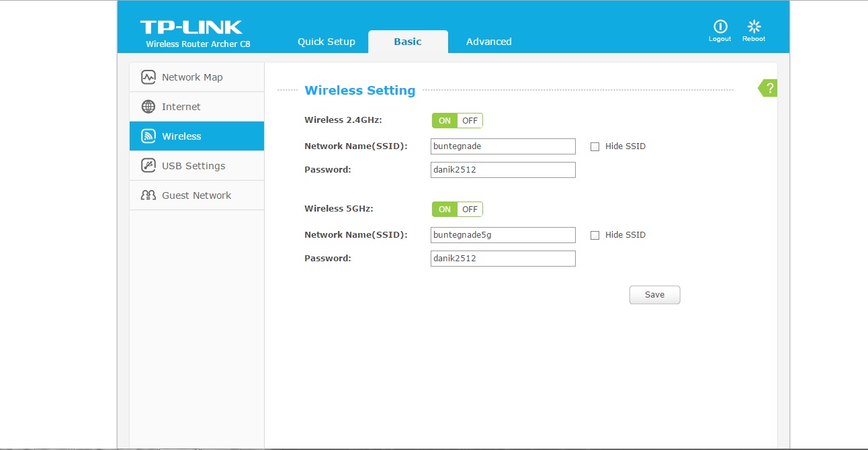Click the Guest Network people icon
The image size is (868, 450).
point(148,195)
